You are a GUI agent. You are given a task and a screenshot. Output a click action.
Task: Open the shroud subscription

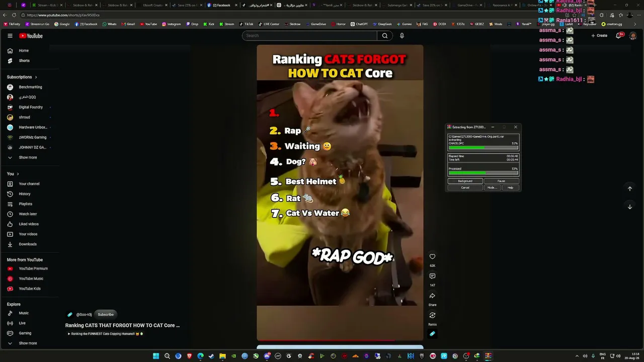(x=24, y=117)
